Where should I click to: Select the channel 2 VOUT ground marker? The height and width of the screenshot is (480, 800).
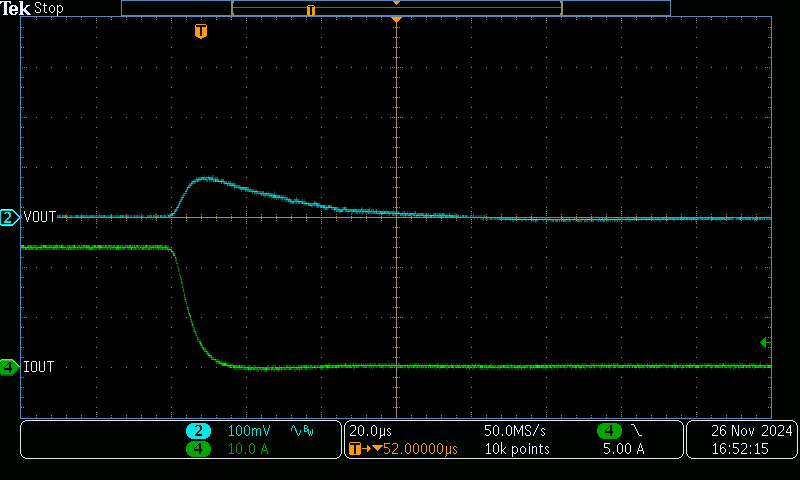10,217
